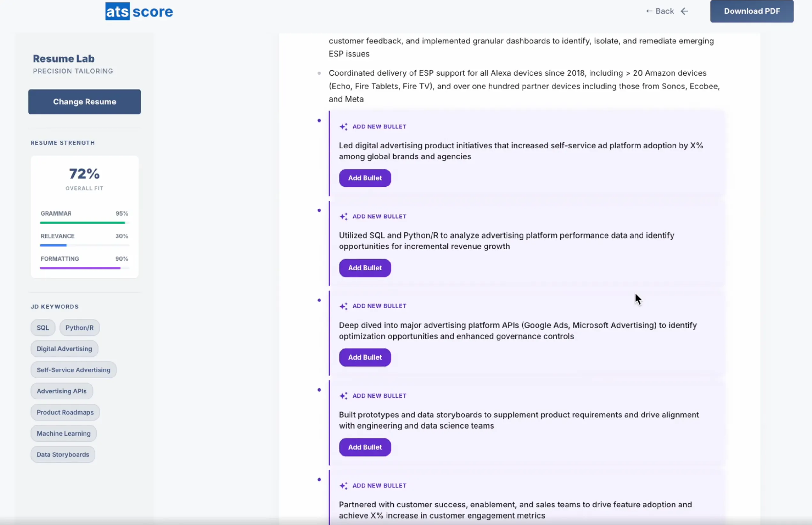Image resolution: width=812 pixels, height=525 pixels.
Task: Click the Change Resume button
Action: (85, 102)
